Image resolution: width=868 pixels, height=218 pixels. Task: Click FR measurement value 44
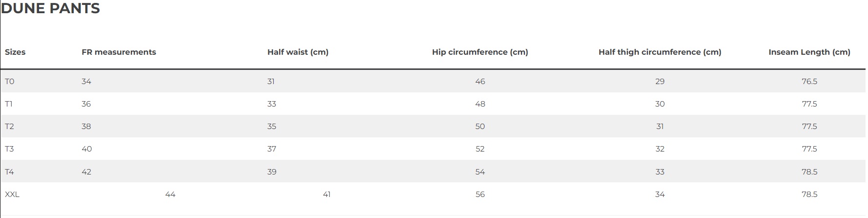pyautogui.click(x=170, y=194)
